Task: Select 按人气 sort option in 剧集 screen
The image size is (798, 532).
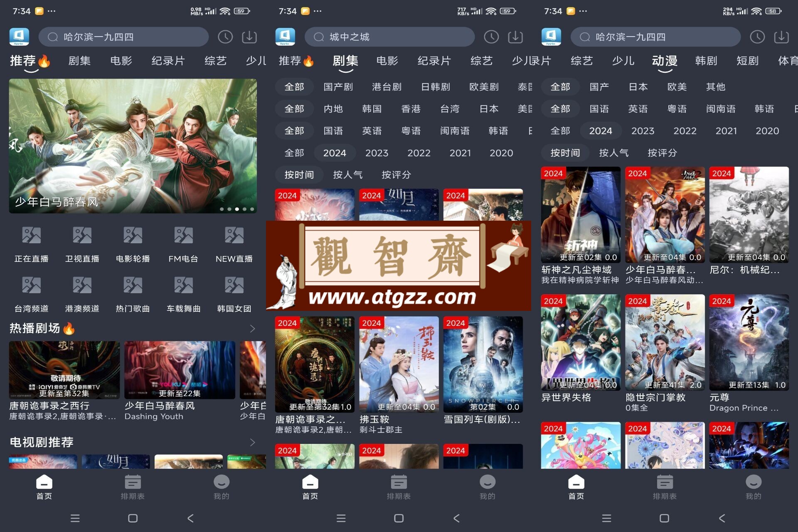Action: click(x=347, y=175)
